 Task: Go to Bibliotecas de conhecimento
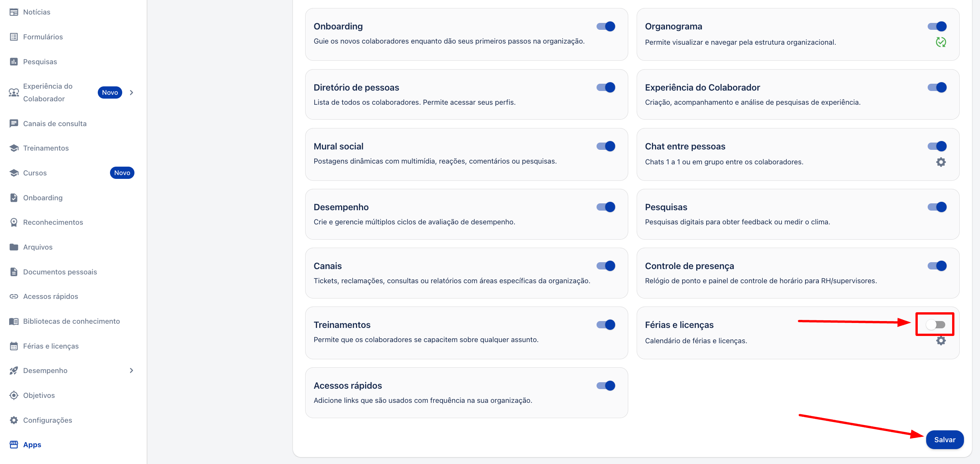[x=71, y=321]
